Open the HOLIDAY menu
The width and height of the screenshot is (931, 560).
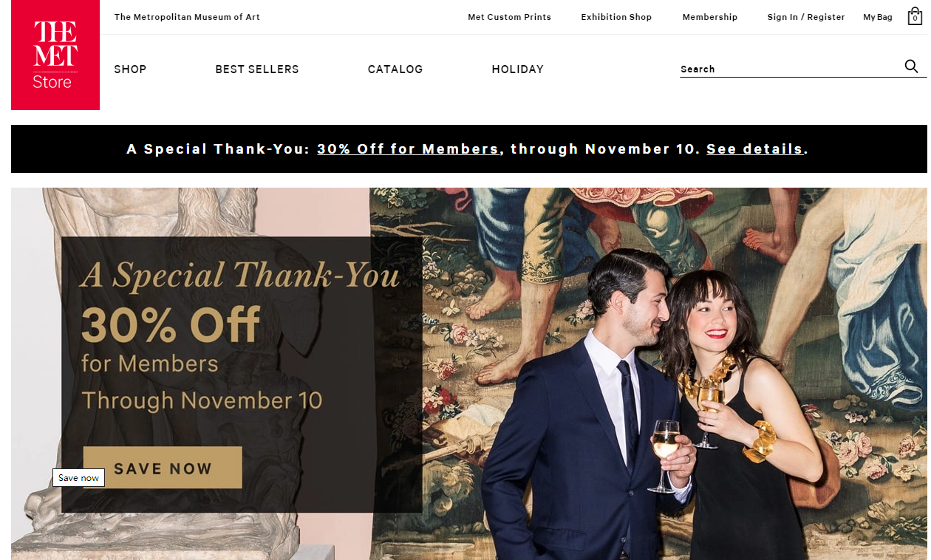click(x=518, y=69)
